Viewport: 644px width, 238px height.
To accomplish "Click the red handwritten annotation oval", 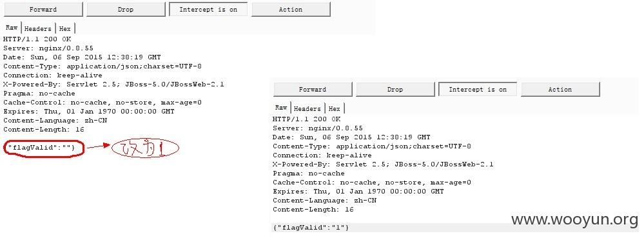I will pos(146,148).
